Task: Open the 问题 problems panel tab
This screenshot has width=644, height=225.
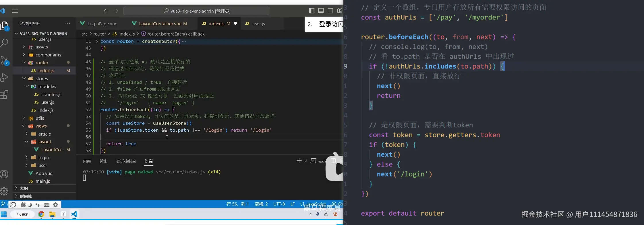Action: tap(87, 161)
